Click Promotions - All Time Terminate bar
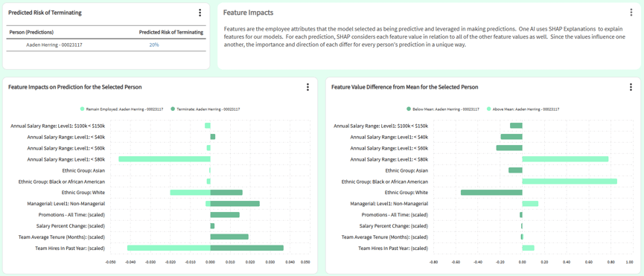Viewport: 644px width, 276px height. (x=225, y=214)
